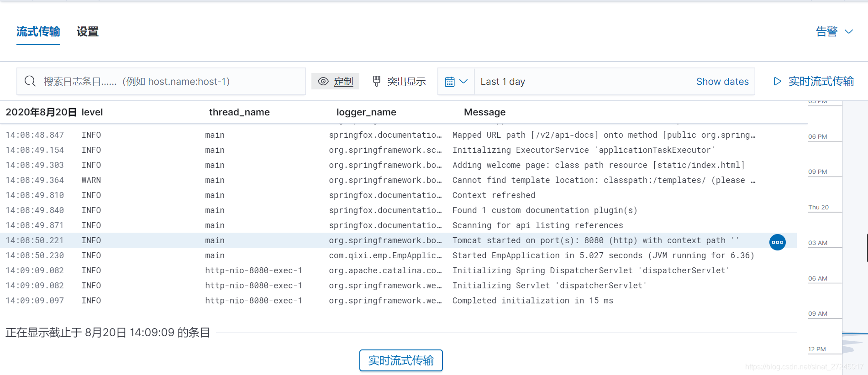Click the 'Mapped URL path' message
The image size is (868, 375).
pyautogui.click(x=604, y=135)
